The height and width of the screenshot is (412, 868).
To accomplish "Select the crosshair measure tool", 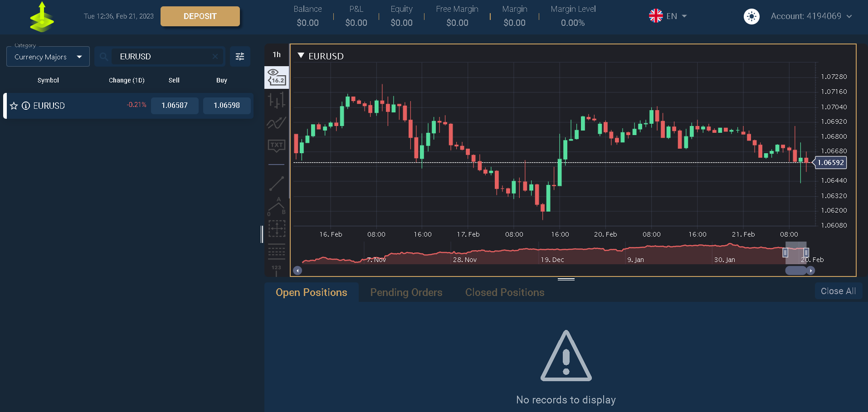I will click(x=276, y=228).
